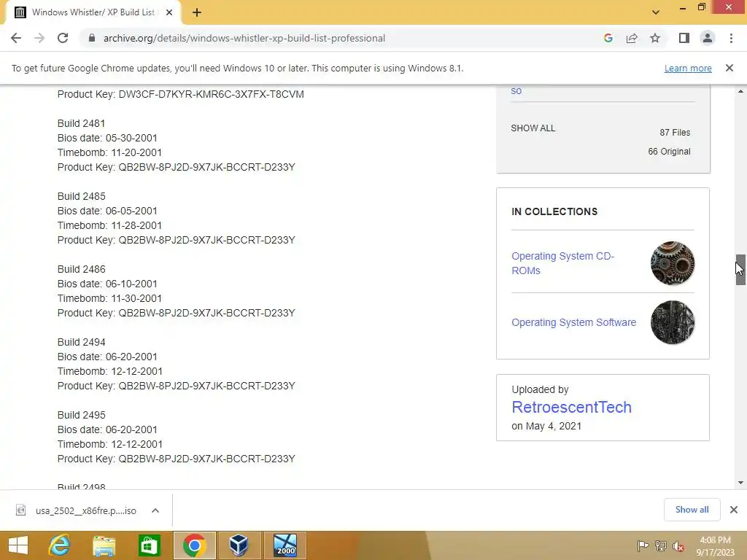Open File Explorer from the taskbar
747x560 pixels.
(104, 545)
